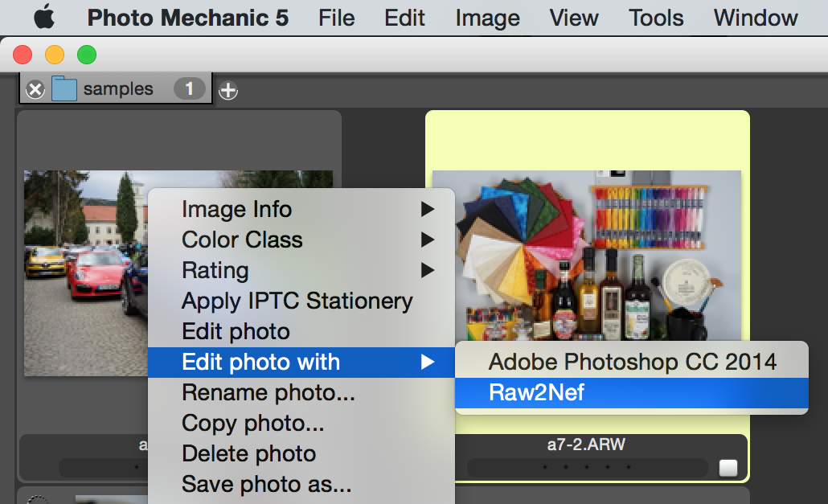The width and height of the screenshot is (828, 504).
Task: Choose Delete photo from context menu
Action: click(301, 454)
